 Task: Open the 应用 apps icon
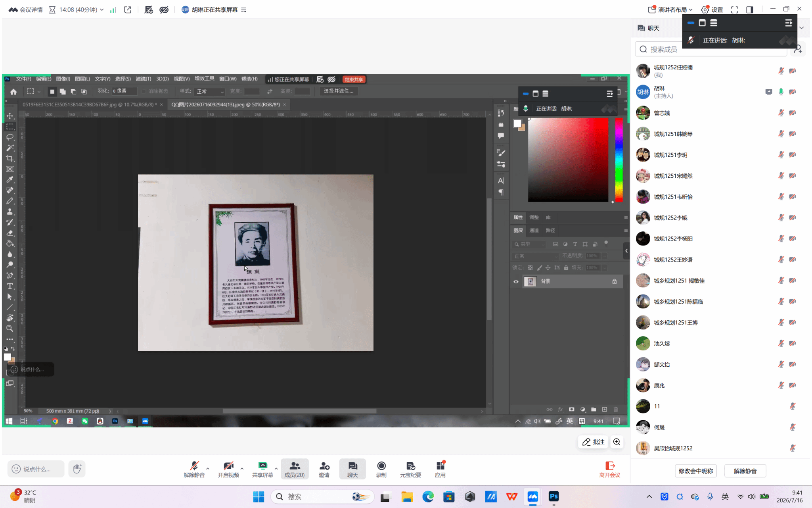[x=440, y=469]
